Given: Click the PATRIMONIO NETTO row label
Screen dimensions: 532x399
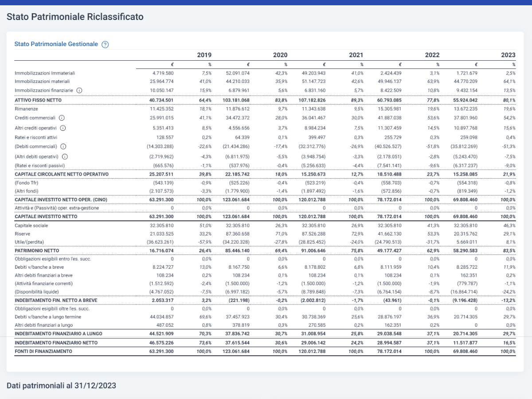Looking at the screenshot, I should (x=37, y=250).
